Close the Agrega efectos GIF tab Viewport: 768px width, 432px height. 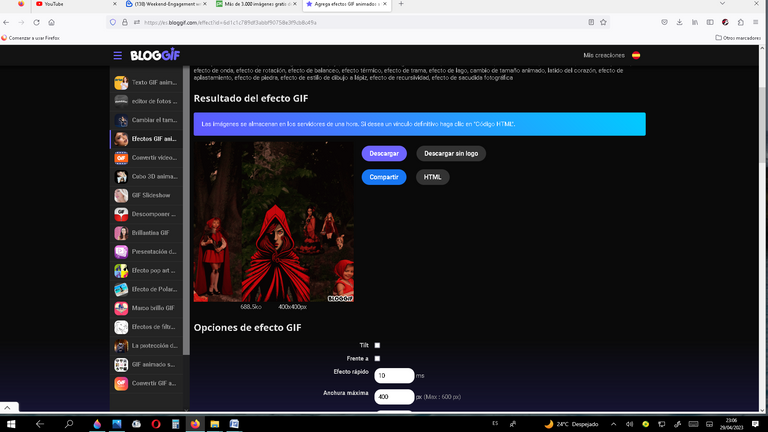pyautogui.click(x=385, y=4)
